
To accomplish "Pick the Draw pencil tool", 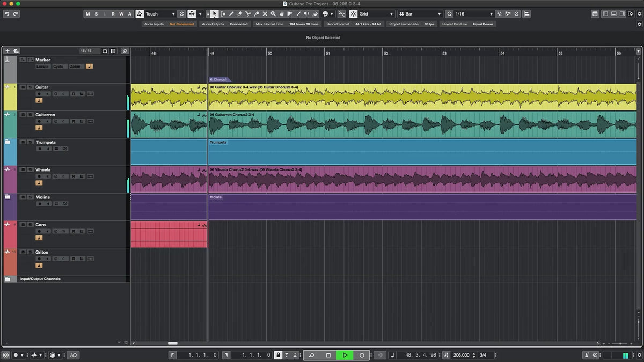I will pyautogui.click(x=231, y=14).
